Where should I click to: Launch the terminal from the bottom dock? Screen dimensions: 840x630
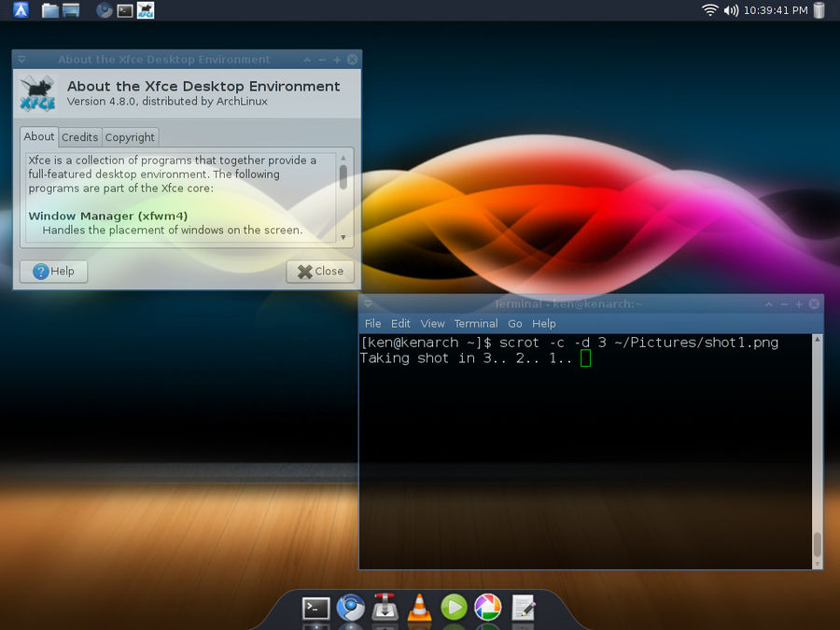(x=315, y=608)
